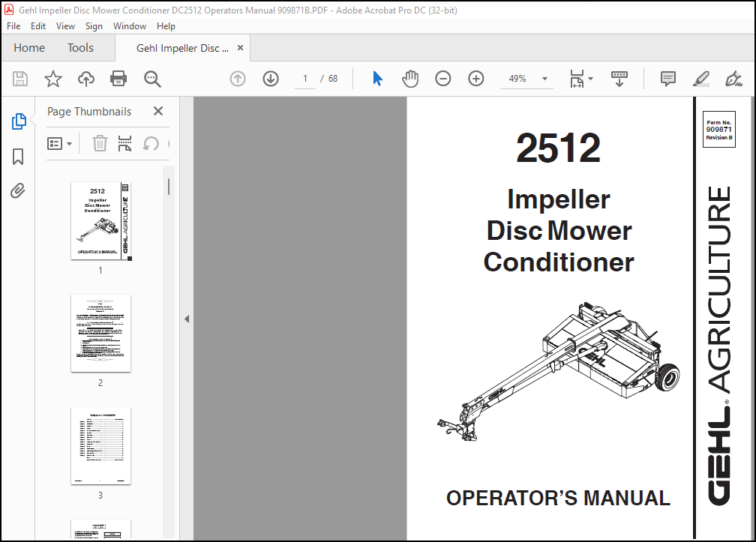Zoom out with minus button

tap(442, 79)
